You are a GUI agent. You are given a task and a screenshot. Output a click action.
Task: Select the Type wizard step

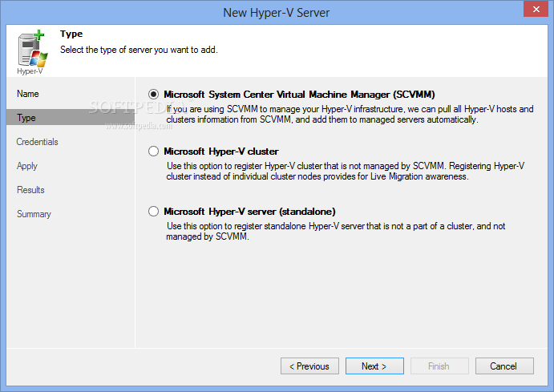71,118
